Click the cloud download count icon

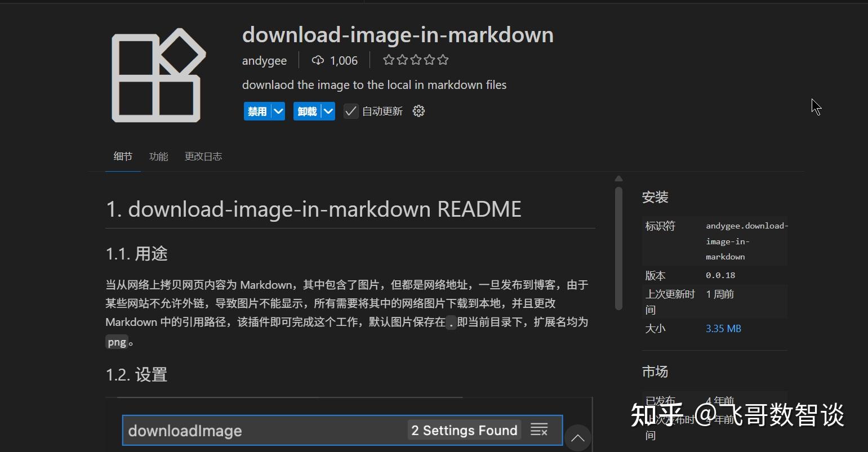[318, 60]
